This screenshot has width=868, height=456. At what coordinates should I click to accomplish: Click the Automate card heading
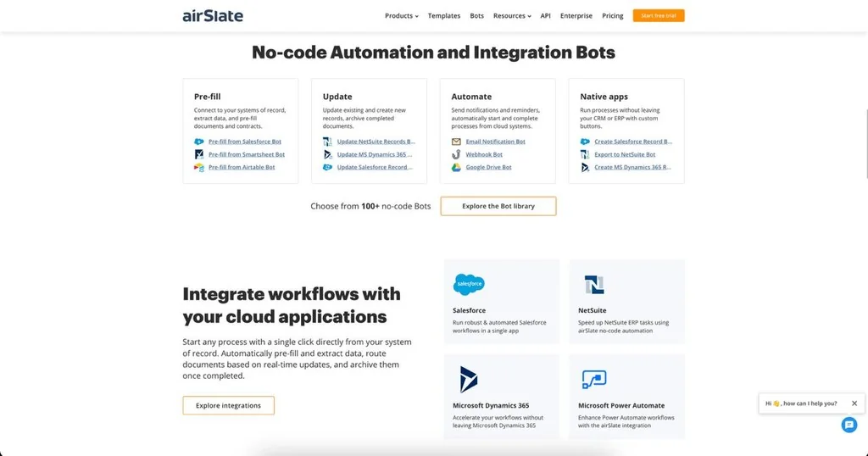[471, 97]
